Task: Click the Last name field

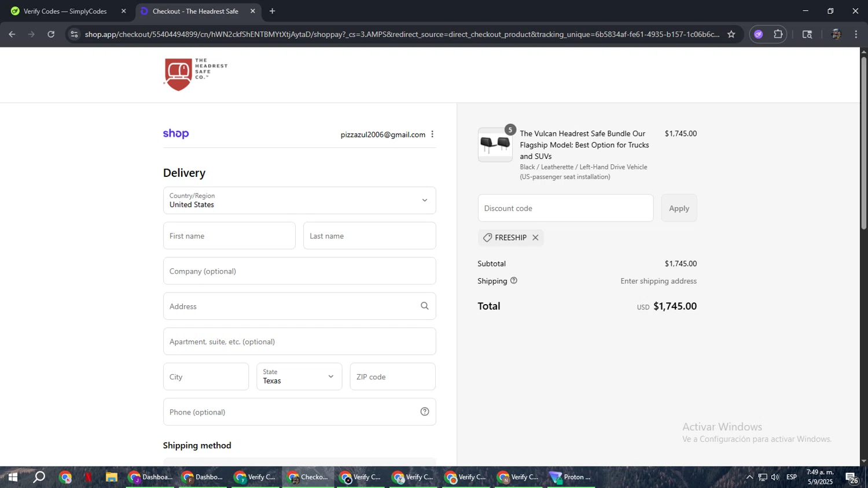Action: tap(369, 235)
